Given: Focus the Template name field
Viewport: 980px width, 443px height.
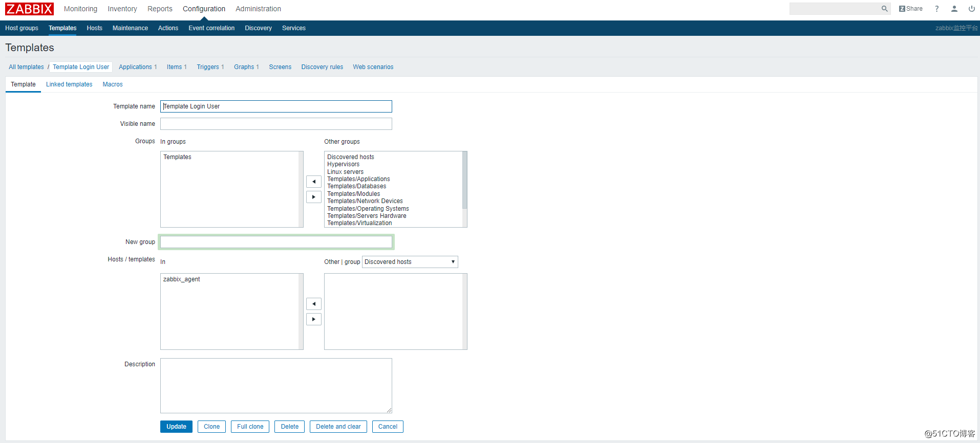Looking at the screenshot, I should pyautogui.click(x=276, y=106).
